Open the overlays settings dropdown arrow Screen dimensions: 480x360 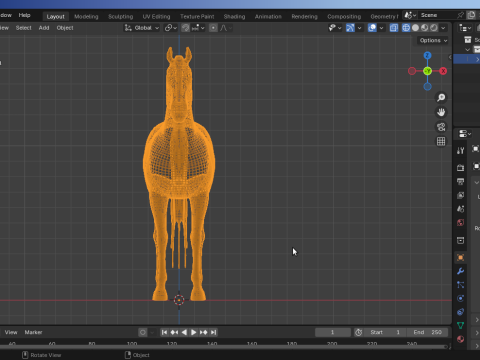coord(381,28)
